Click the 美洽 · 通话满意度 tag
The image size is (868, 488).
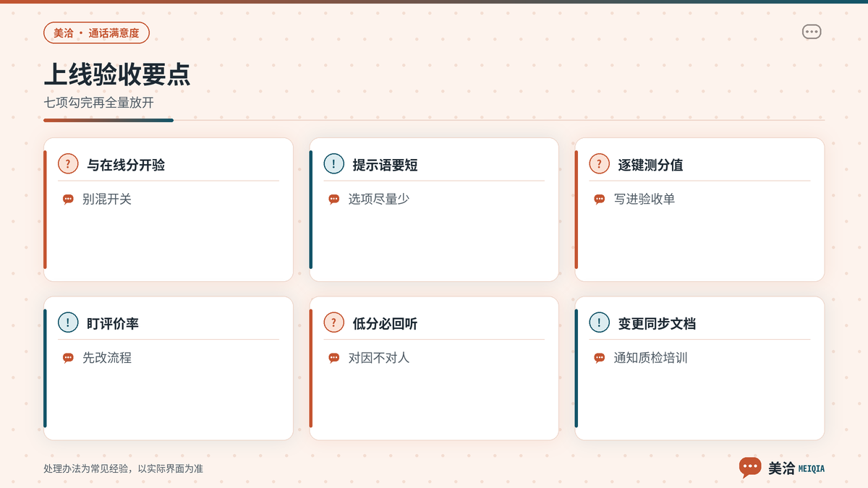pos(96,33)
